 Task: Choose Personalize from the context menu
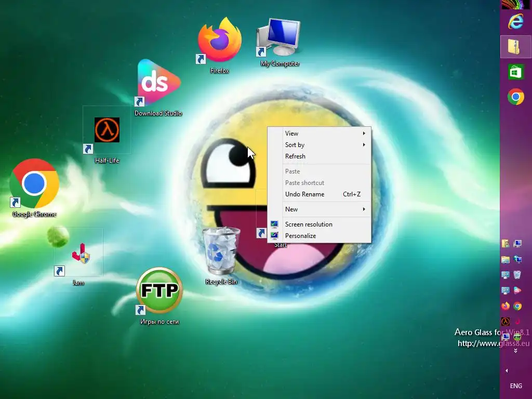320,236
